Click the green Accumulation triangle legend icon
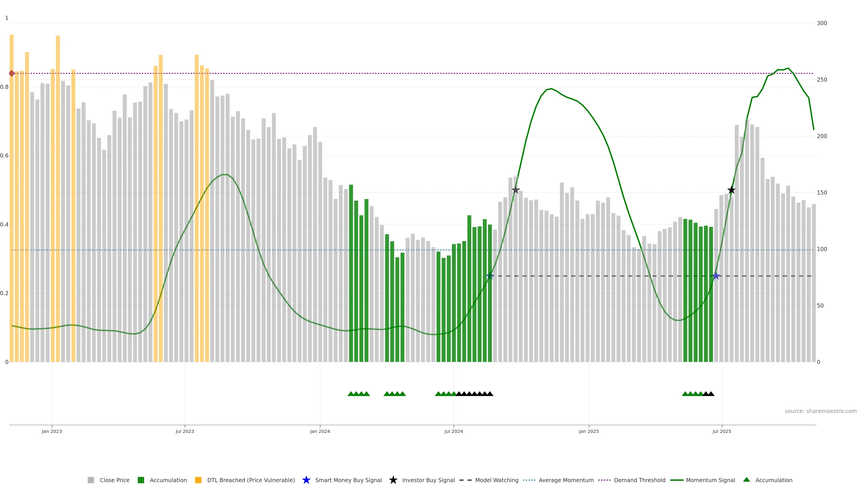 point(746,480)
